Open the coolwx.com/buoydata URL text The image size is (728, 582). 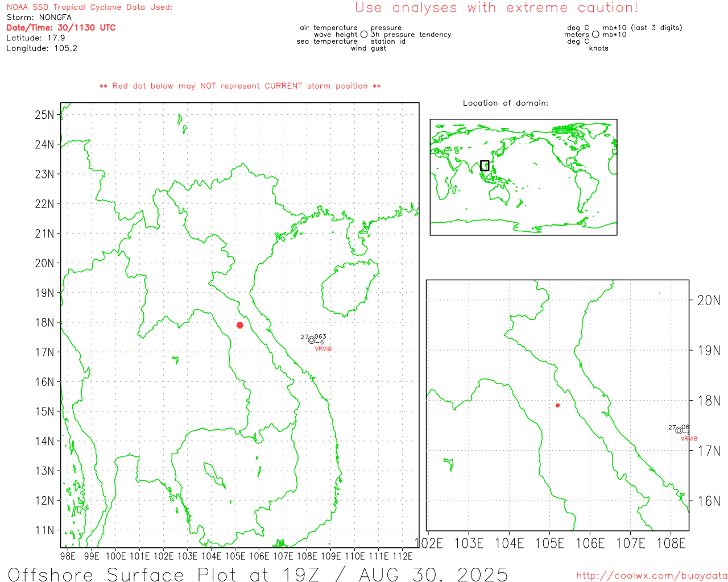pyautogui.click(x=651, y=576)
